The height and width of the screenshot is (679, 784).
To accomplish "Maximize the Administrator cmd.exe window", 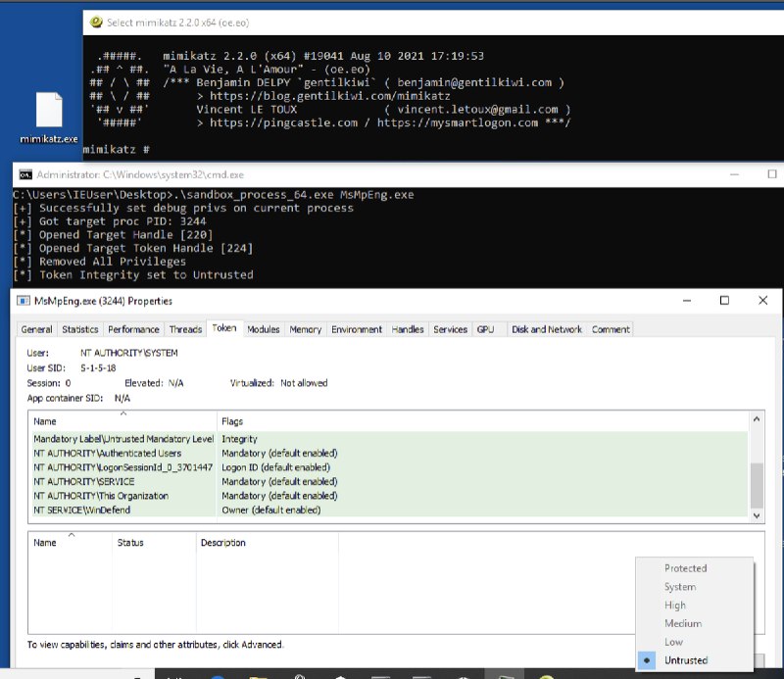I will click(x=772, y=174).
